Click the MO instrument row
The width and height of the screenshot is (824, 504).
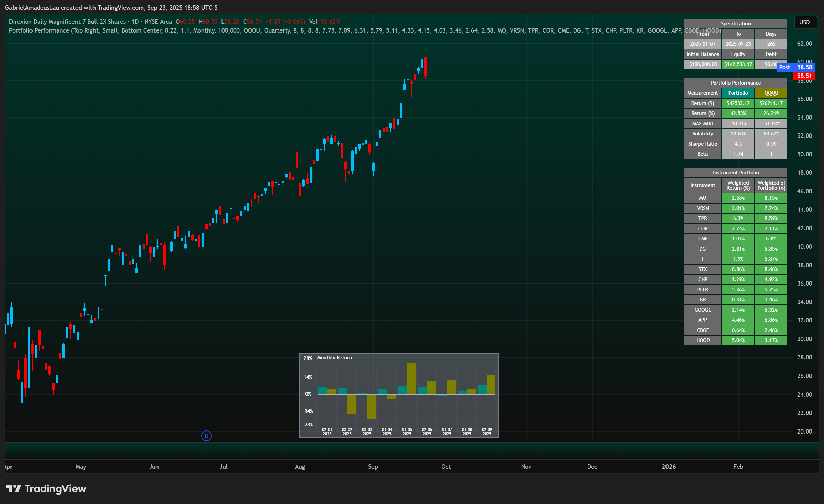(736, 198)
